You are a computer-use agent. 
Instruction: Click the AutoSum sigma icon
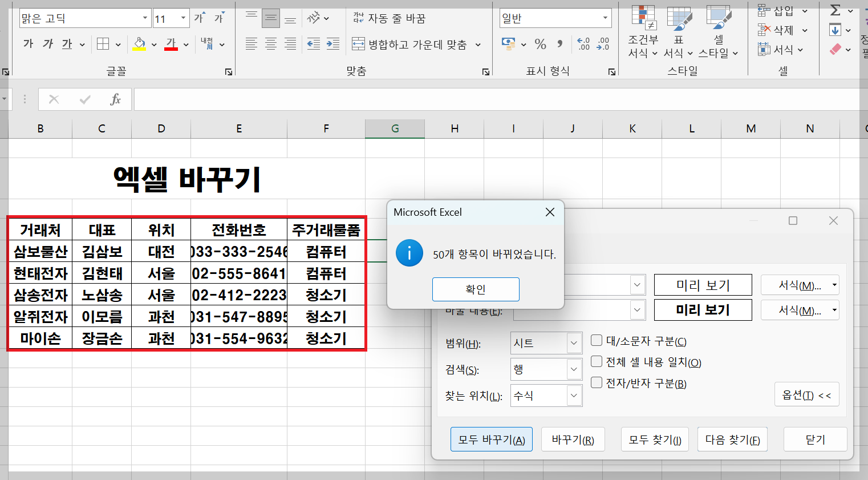pyautogui.click(x=835, y=10)
